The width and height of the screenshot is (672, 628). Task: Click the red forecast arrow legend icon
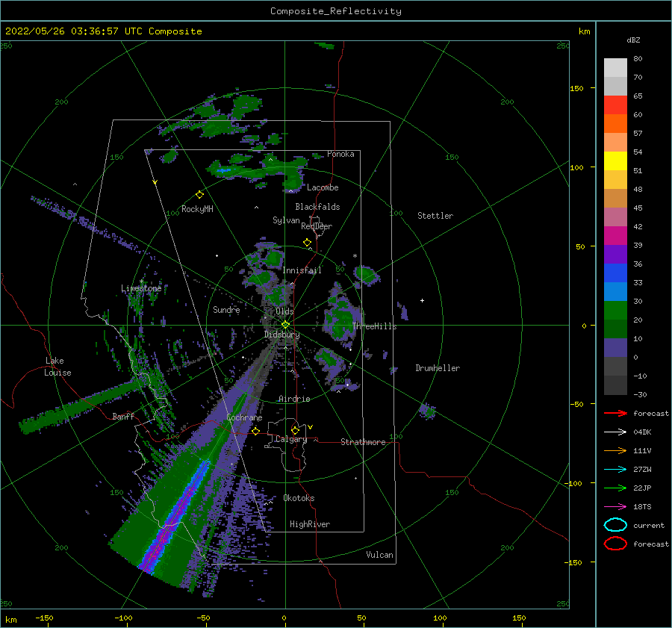pos(615,413)
